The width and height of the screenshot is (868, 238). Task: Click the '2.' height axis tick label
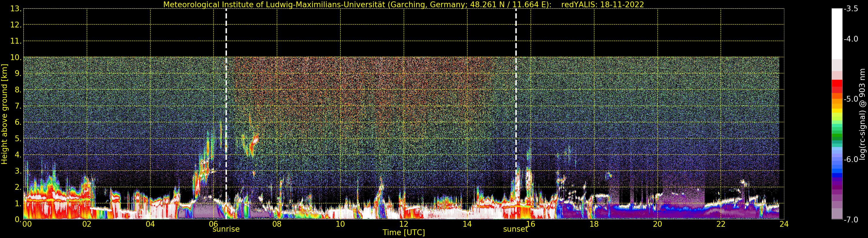coord(18,187)
